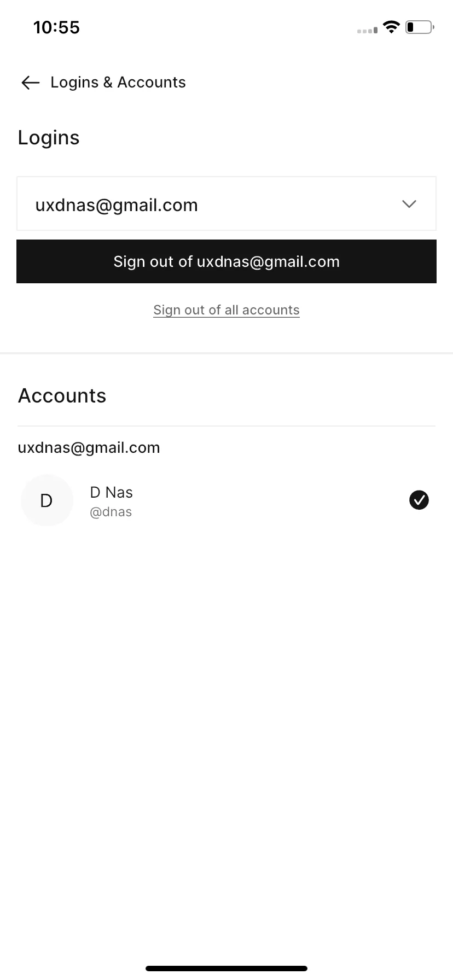Click the thin line below Accounts heading
Viewport: 453px width, 980px height.
click(x=226, y=426)
